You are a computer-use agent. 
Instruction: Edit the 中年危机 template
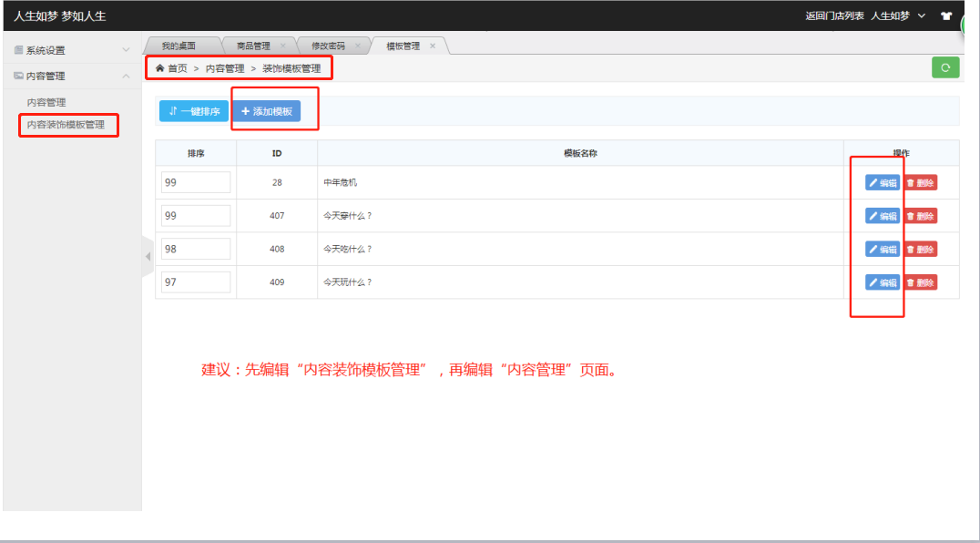click(882, 182)
